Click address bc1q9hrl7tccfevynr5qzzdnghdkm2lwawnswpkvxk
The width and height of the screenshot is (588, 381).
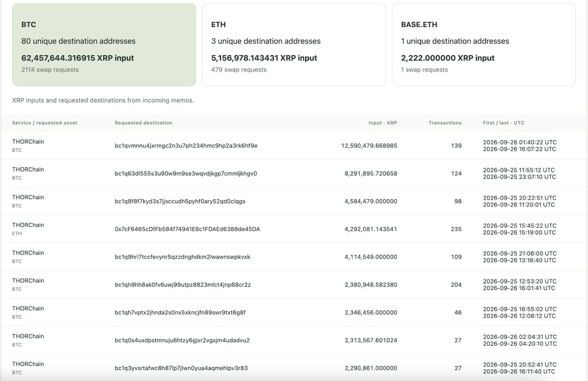point(182,257)
